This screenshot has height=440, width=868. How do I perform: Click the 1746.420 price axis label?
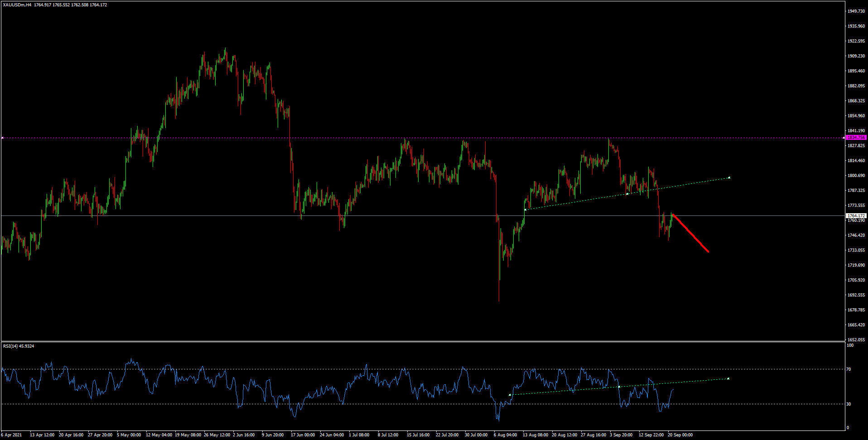point(856,235)
